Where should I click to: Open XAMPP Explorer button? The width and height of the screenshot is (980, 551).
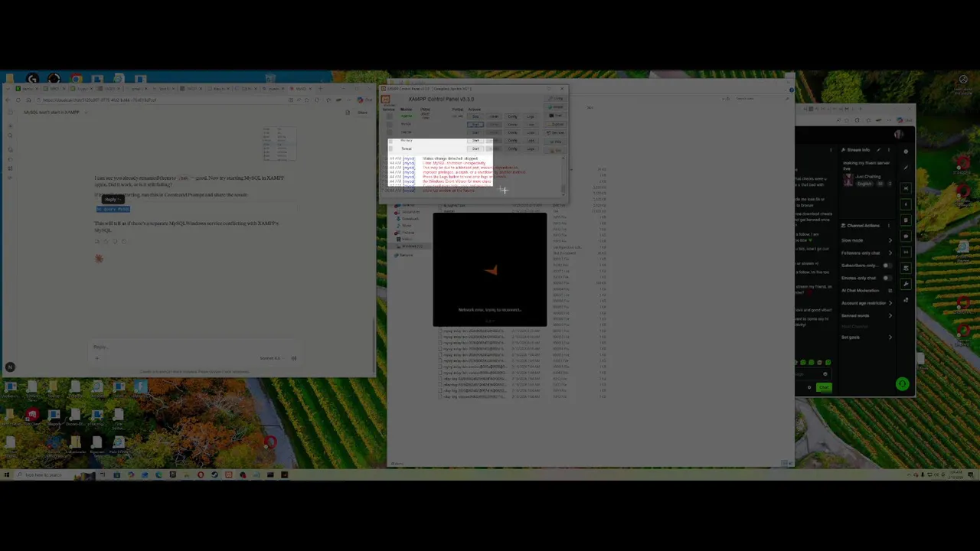[x=555, y=124]
